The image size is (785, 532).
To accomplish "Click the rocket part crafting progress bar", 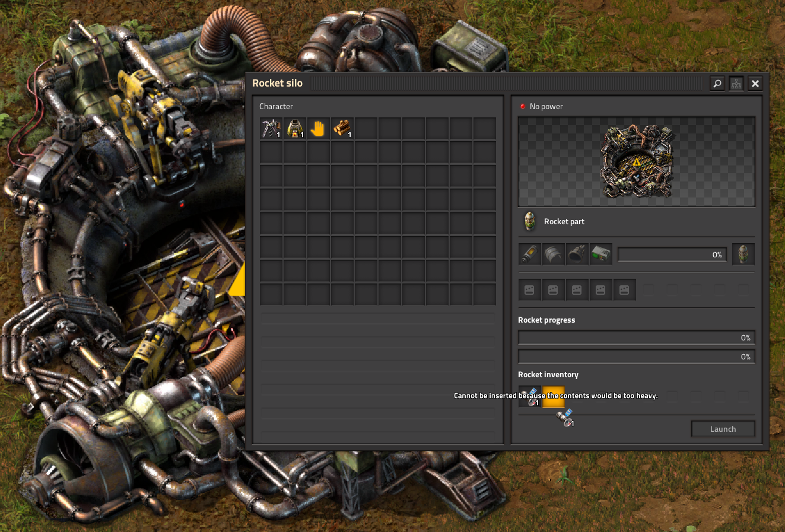I will coord(672,254).
